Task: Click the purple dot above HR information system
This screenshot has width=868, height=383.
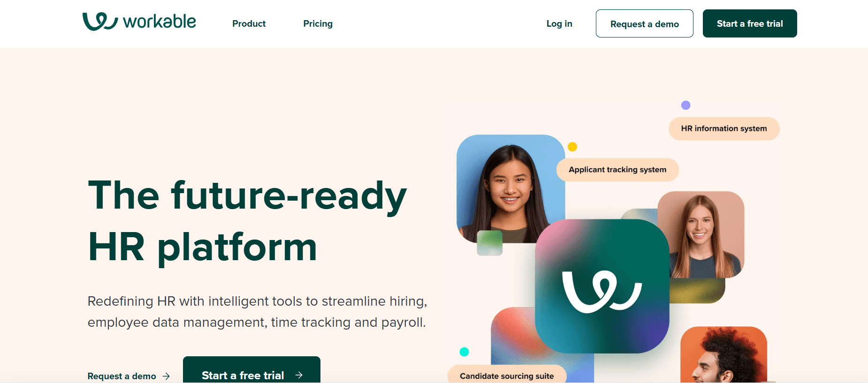Action: point(685,105)
